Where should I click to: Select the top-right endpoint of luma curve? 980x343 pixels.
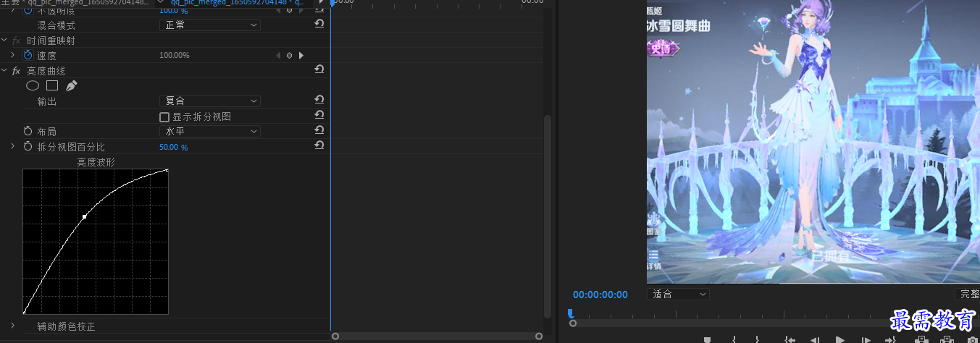click(x=167, y=170)
